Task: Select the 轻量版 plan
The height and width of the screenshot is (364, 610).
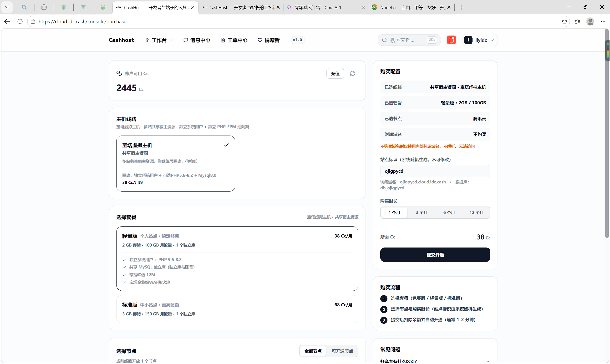Action: (237, 258)
